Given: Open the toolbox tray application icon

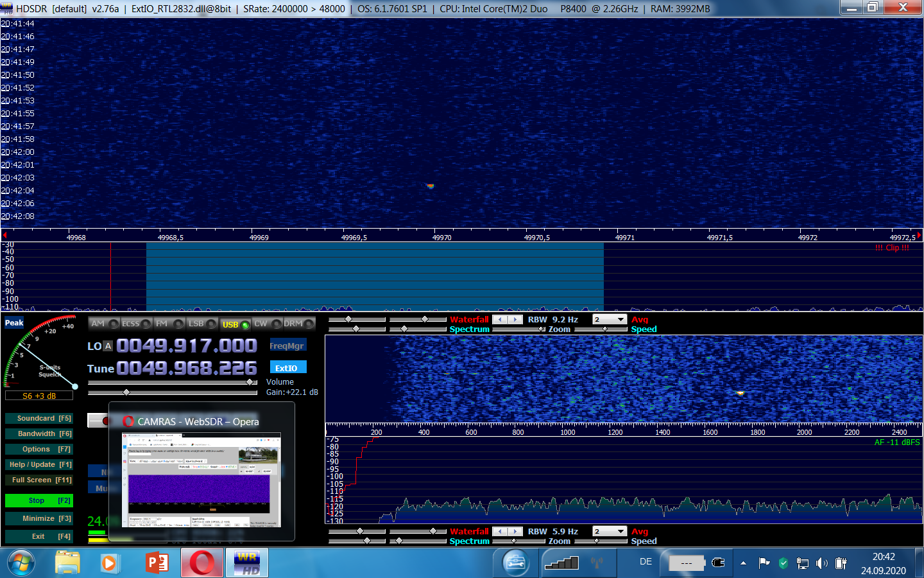Looking at the screenshot, I should (515, 563).
